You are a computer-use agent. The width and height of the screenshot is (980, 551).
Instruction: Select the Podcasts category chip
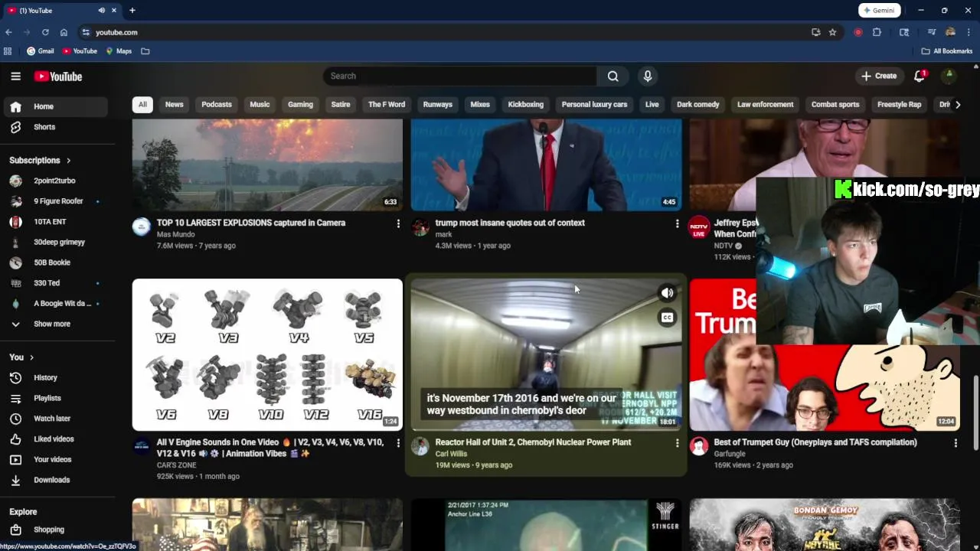[217, 104]
